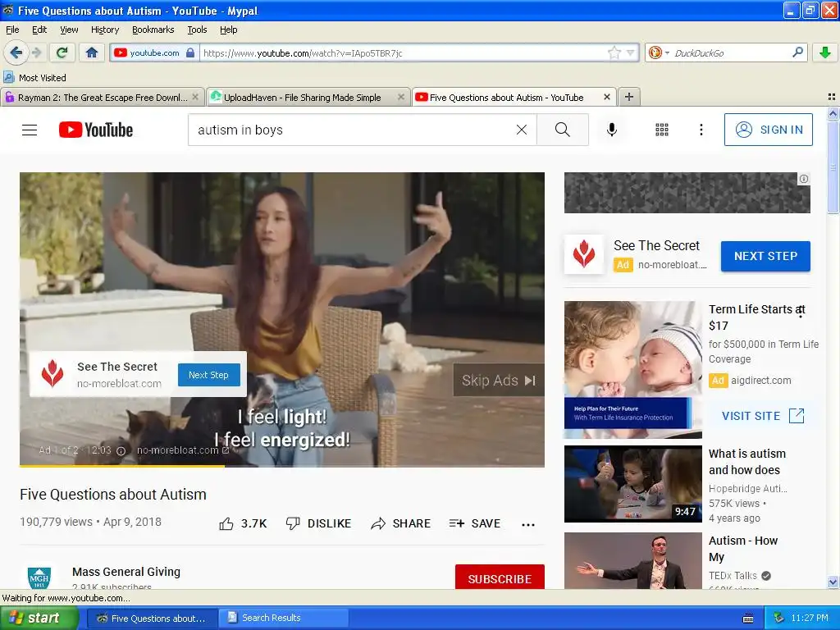Open the Term Life ad options dots
Screen dimensions: 840x630
tap(801, 311)
